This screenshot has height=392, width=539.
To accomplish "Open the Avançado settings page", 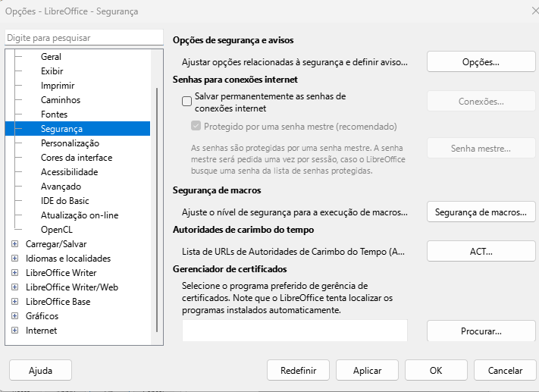I will tap(61, 187).
